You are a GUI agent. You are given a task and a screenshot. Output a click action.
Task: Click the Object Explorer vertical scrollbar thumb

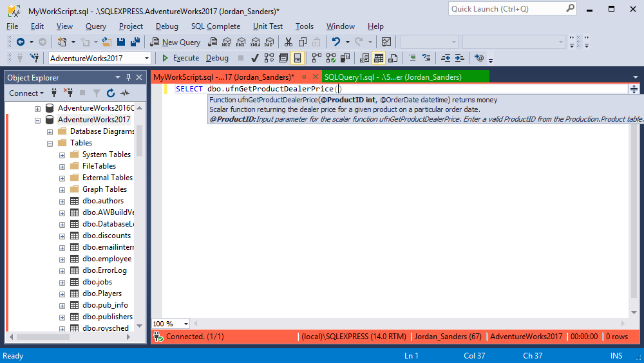click(x=139, y=140)
